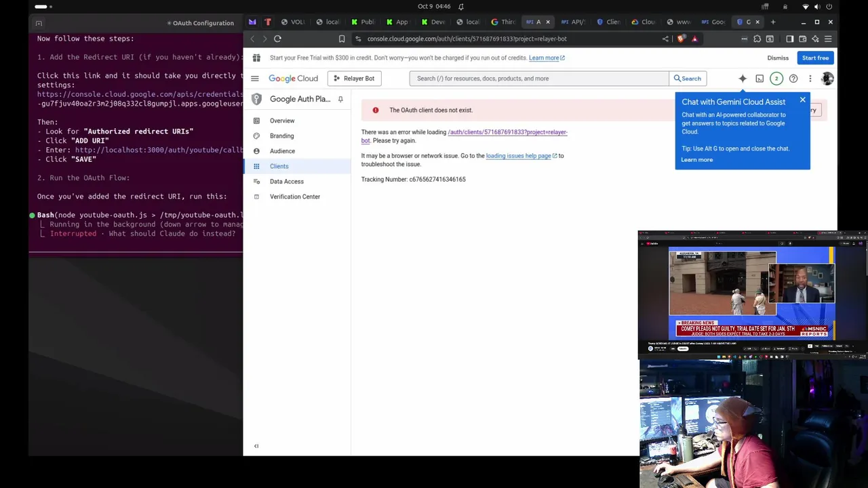This screenshot has height=488, width=868.
Task: Switch to the App browser tab
Action: 397,22
